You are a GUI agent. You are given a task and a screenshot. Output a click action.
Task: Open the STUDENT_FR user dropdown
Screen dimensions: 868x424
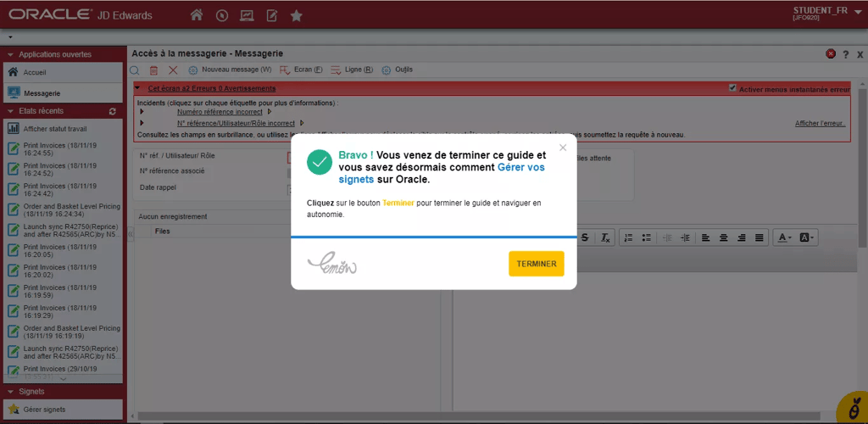coord(827,14)
